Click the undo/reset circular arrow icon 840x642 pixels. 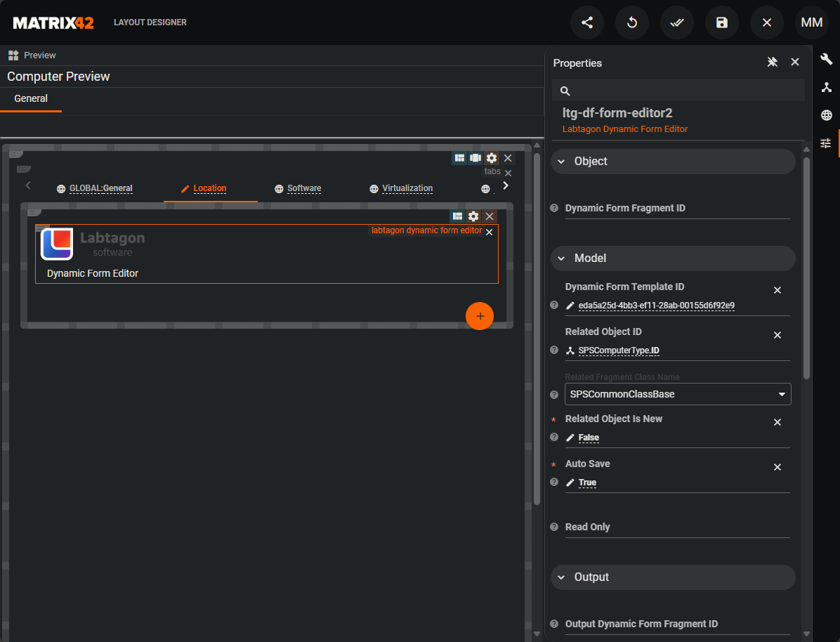point(632,22)
